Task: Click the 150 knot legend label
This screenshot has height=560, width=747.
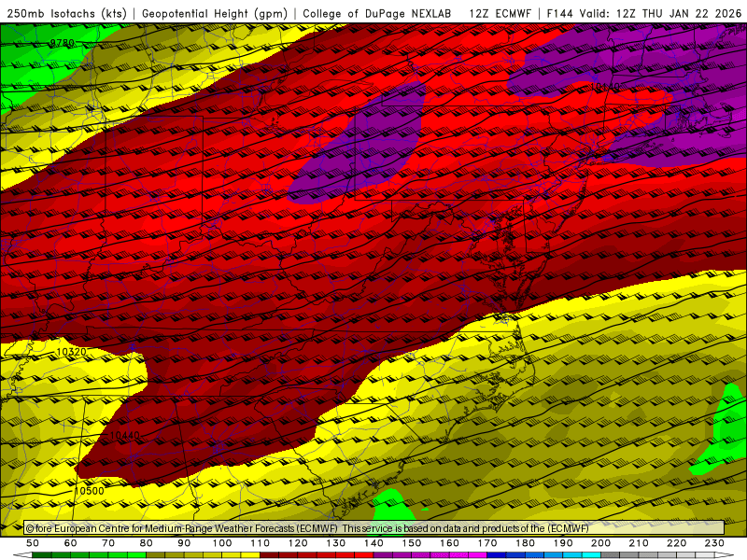Action: click(411, 543)
